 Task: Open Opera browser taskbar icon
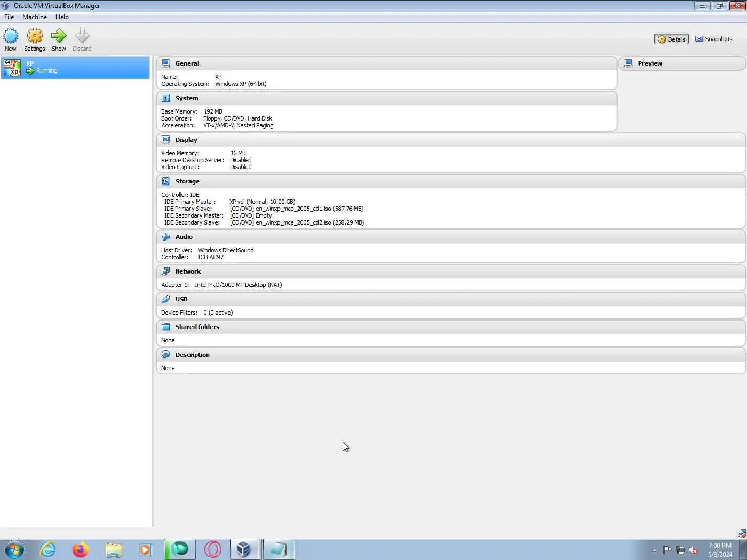coord(213,549)
